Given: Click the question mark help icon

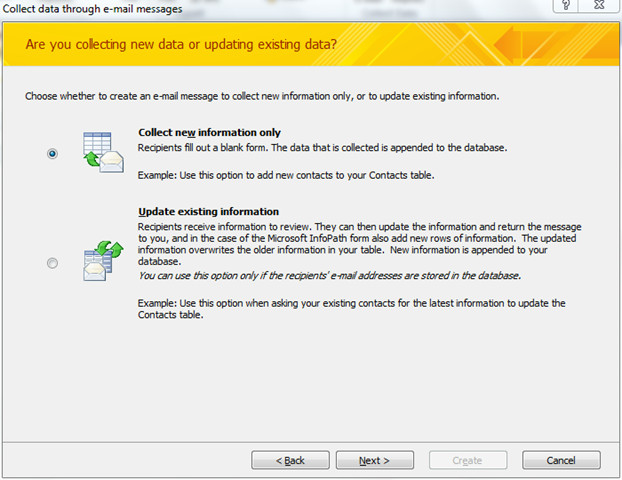Looking at the screenshot, I should pyautogui.click(x=566, y=9).
